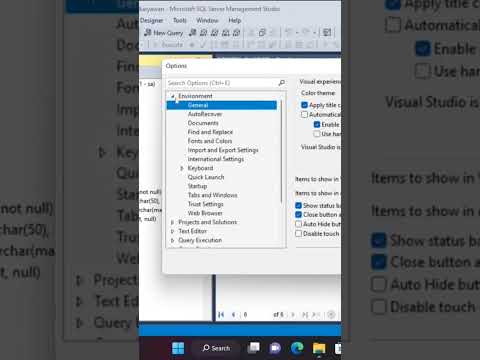The image size is (480, 360).
Task: Open the Teams Chat taskbar icon
Action: tap(275, 348)
